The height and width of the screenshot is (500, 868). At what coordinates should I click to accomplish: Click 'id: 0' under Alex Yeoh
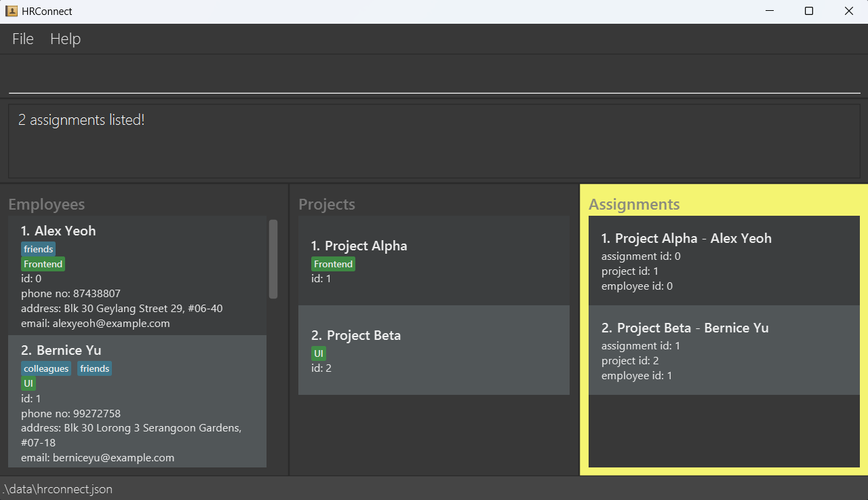31,279
